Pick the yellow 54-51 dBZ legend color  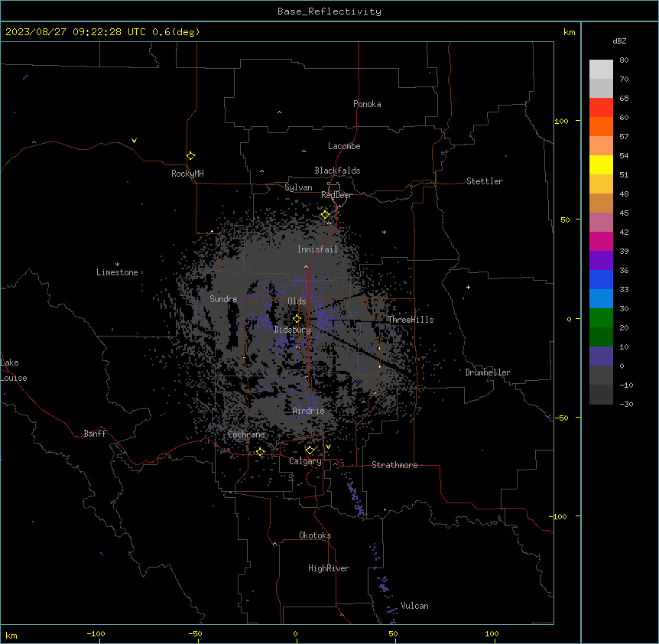click(x=601, y=164)
